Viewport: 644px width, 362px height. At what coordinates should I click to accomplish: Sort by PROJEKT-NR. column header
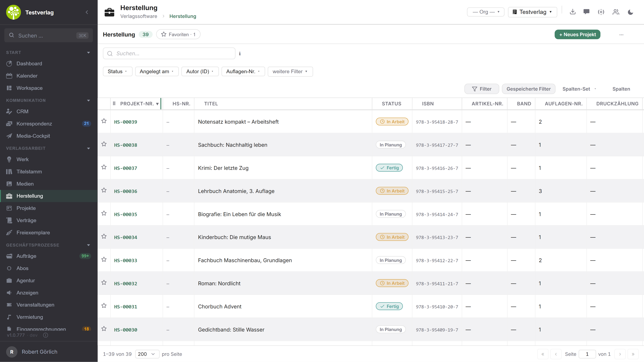tap(137, 104)
